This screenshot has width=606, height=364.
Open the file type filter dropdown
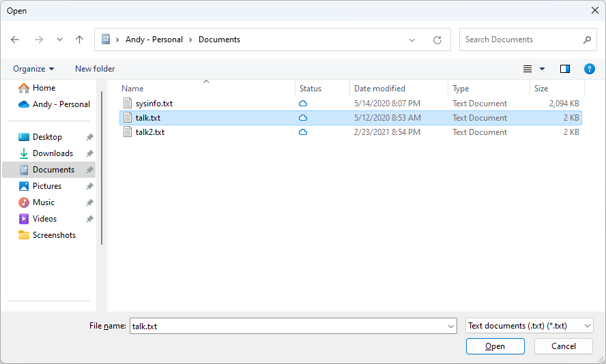(x=529, y=326)
